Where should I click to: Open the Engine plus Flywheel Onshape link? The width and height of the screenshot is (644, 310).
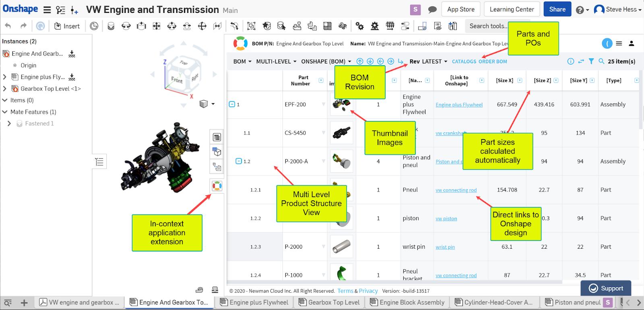point(459,105)
